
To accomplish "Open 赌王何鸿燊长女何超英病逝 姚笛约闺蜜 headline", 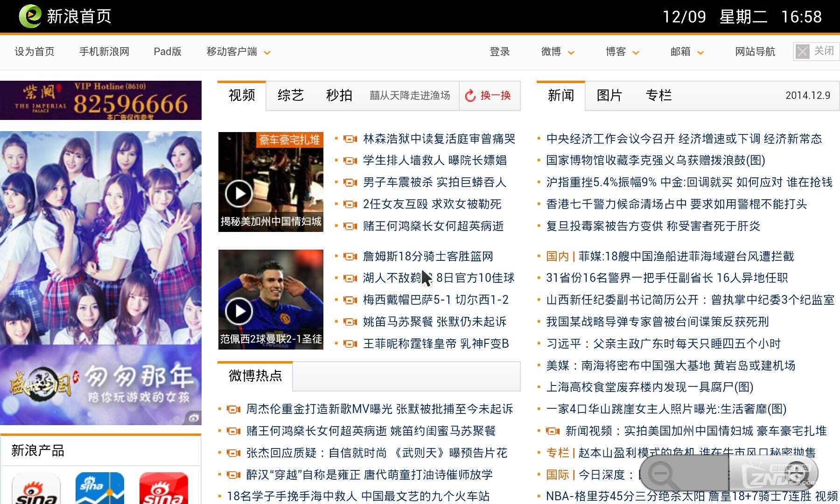I will click(371, 431).
